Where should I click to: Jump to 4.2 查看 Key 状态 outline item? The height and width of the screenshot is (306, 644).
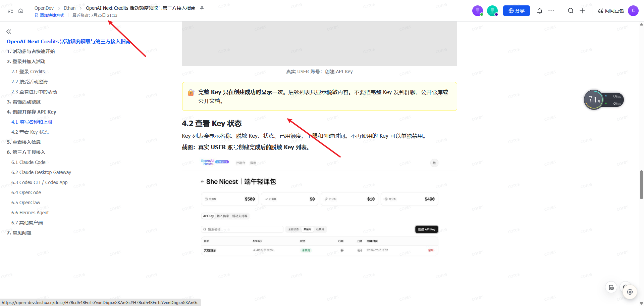pos(30,132)
